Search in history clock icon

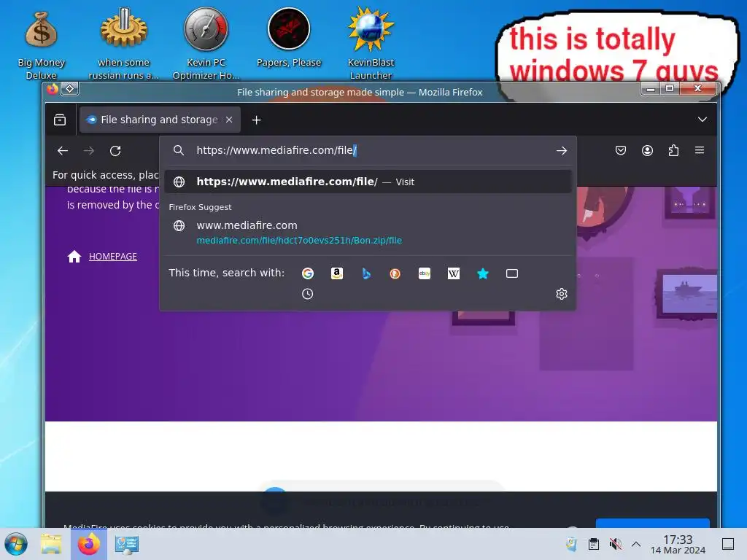tap(308, 294)
